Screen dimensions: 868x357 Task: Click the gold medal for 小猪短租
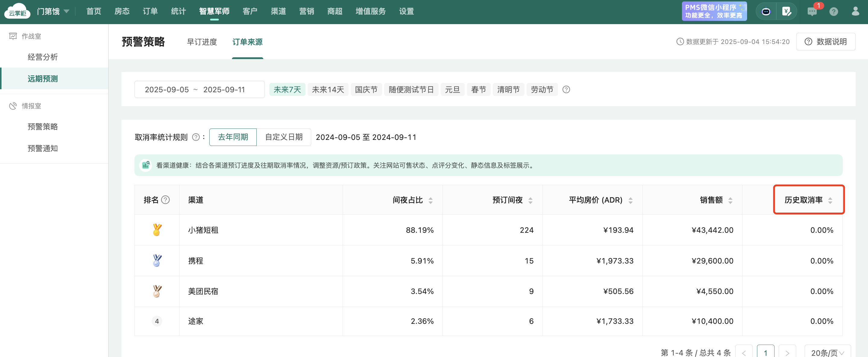click(157, 230)
